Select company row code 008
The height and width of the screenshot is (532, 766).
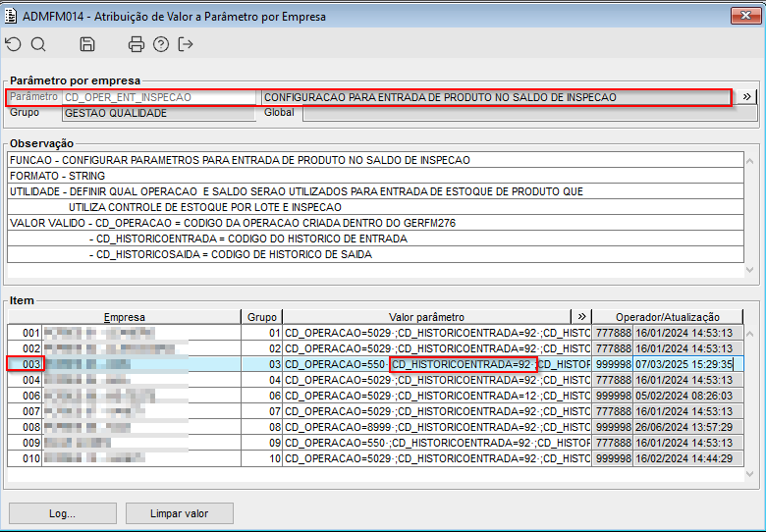click(25, 427)
